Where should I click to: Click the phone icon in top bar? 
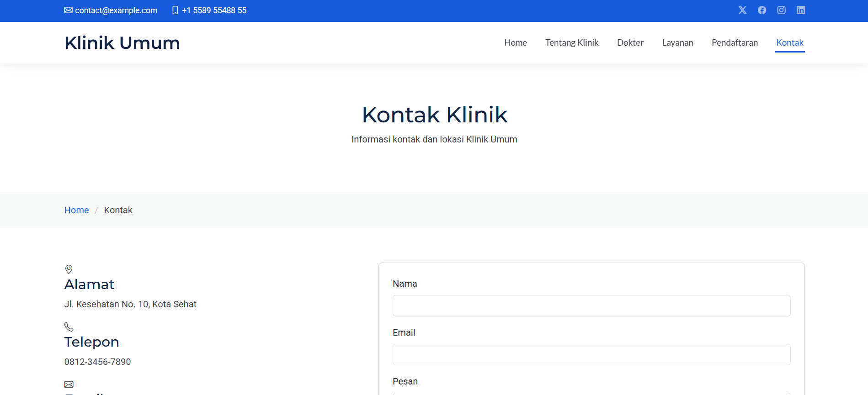(175, 10)
